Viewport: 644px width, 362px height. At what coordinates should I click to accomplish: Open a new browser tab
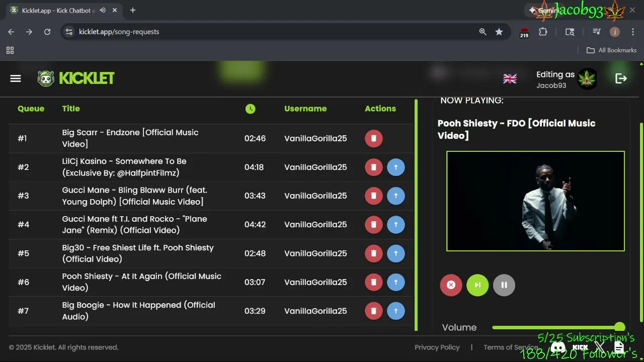click(x=133, y=10)
